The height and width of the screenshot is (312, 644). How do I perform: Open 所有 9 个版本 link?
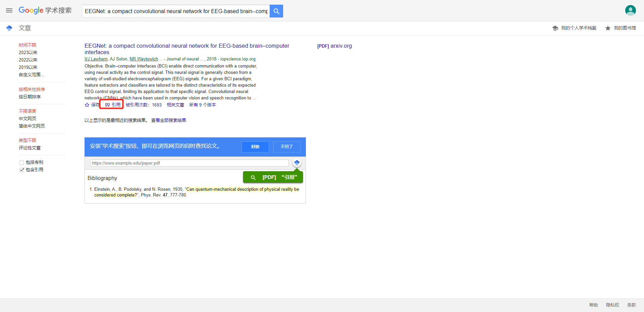tap(203, 105)
